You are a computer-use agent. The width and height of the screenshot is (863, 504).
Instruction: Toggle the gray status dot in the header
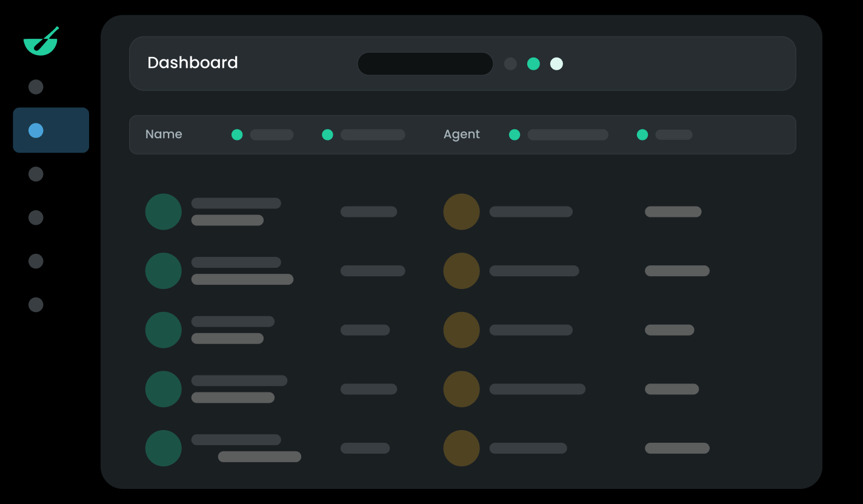tap(510, 64)
